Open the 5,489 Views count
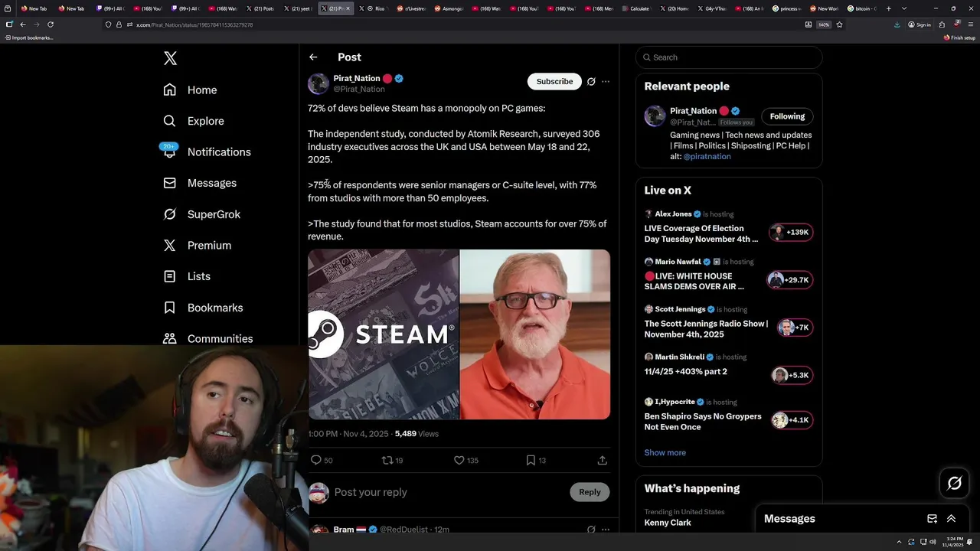This screenshot has height=551, width=980. pyautogui.click(x=416, y=434)
